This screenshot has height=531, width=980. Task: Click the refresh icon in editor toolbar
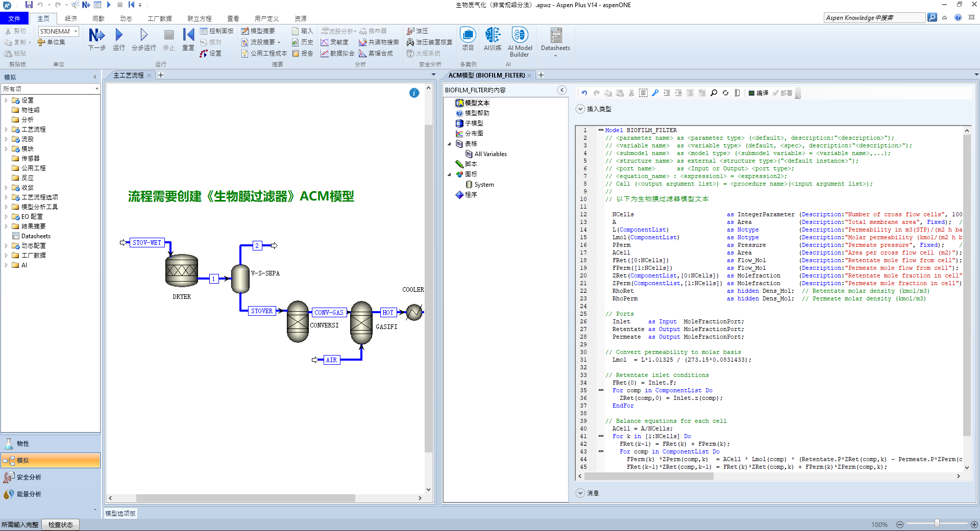tap(725, 93)
